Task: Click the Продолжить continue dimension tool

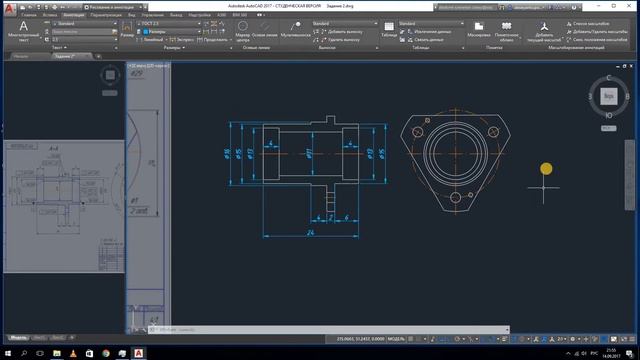Action: point(212,40)
